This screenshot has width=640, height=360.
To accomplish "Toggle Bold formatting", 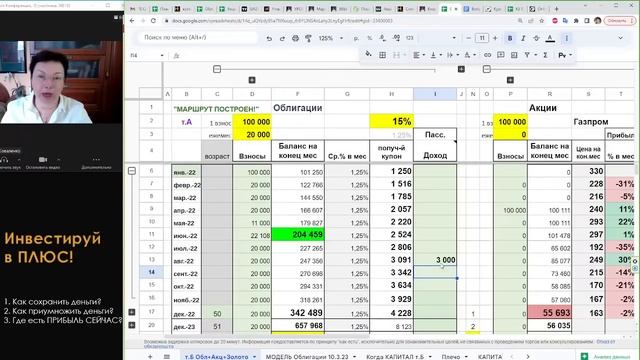I will coord(510,38).
